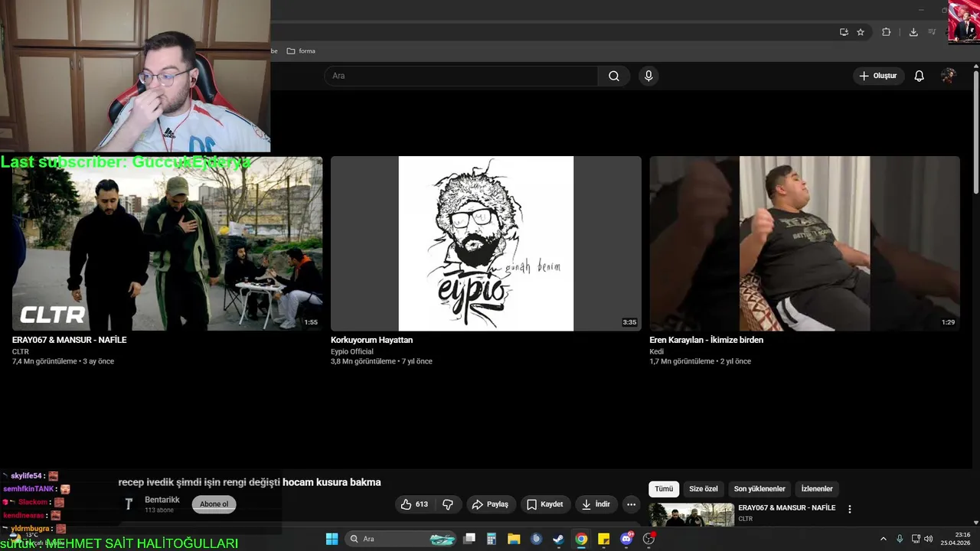Screen dimensions: 980x551
Task: Click the Eren Karayılan - İkimize birden title
Action: [706, 340]
